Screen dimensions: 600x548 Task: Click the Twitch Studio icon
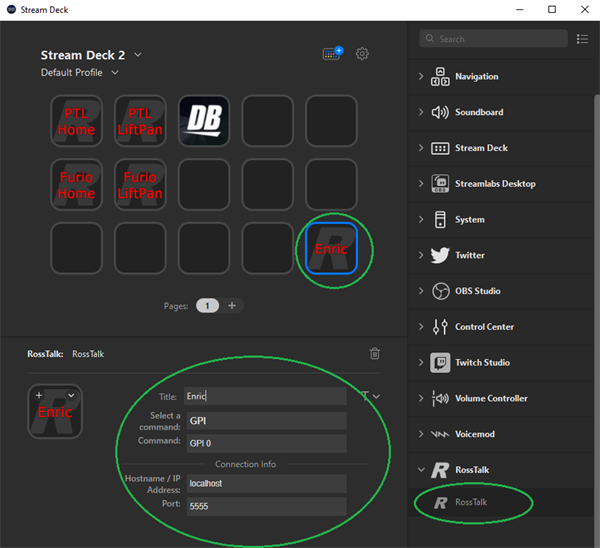click(x=440, y=362)
